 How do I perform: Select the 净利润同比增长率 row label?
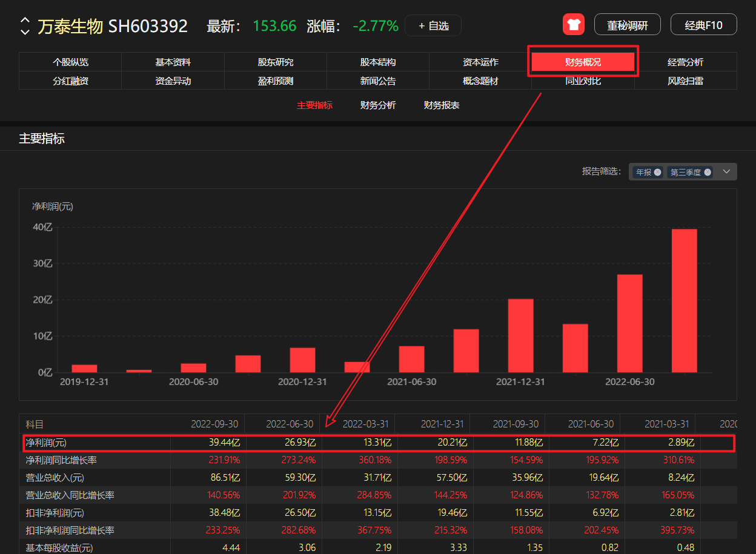point(61,460)
